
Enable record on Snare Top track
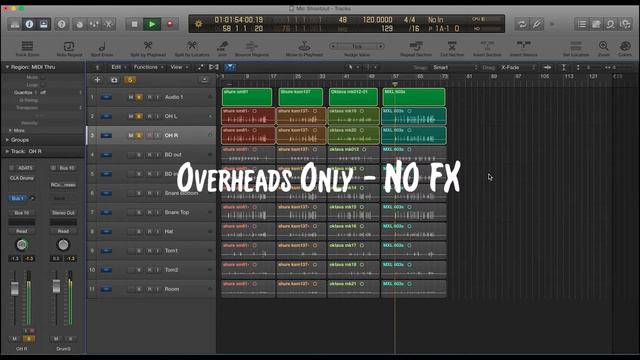(149, 212)
